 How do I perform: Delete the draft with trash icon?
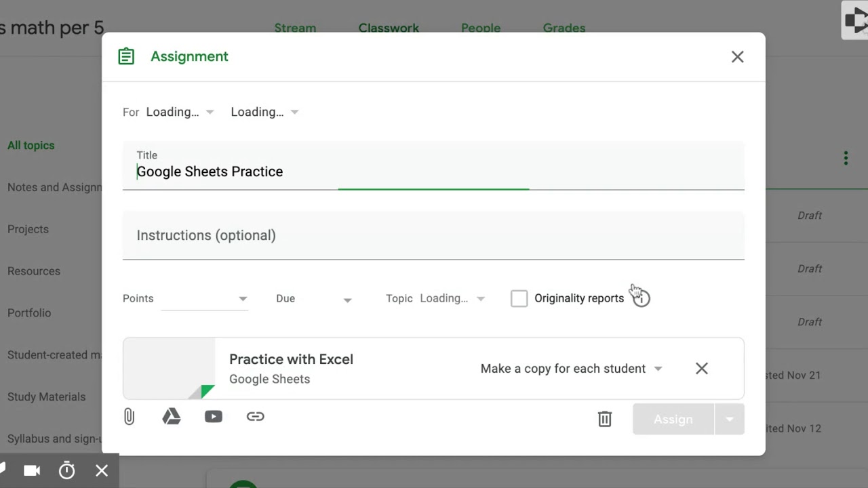tap(605, 419)
